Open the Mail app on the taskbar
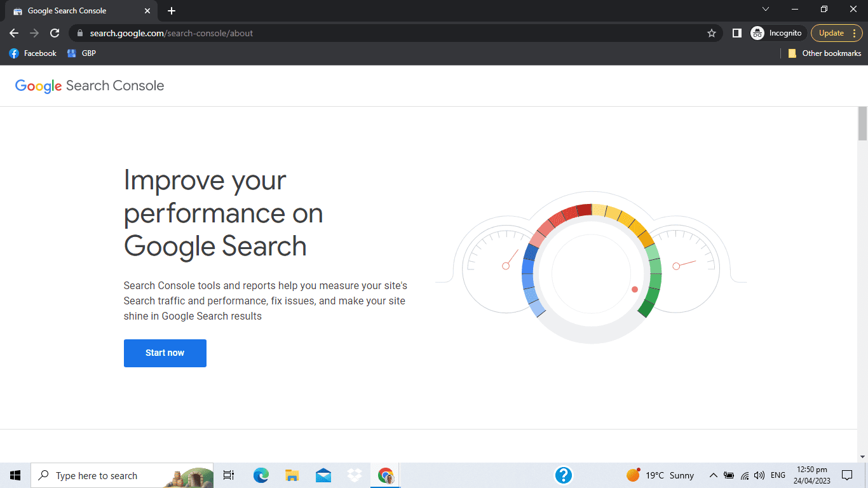868x488 pixels. click(323, 475)
